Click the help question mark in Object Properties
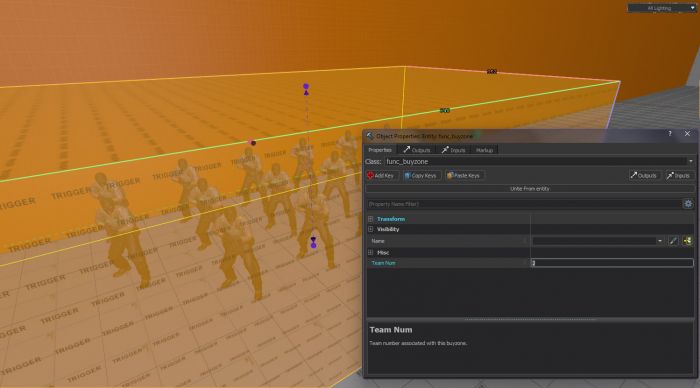The width and height of the screenshot is (700, 388). (x=670, y=134)
